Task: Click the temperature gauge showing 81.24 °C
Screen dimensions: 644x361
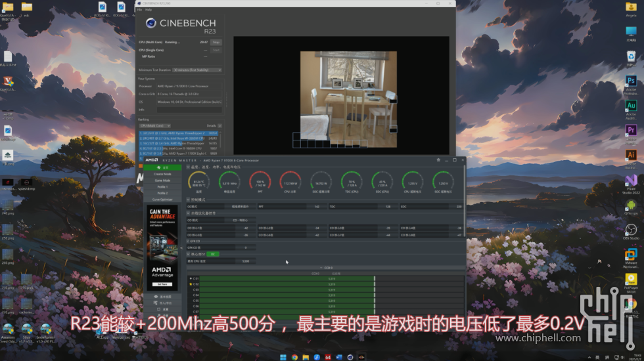Action: (198, 181)
